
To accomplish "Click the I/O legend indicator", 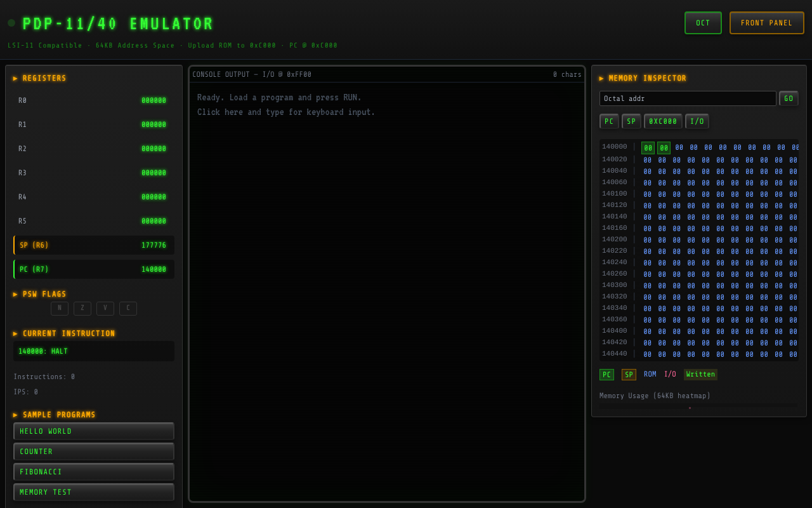I will [671, 375].
